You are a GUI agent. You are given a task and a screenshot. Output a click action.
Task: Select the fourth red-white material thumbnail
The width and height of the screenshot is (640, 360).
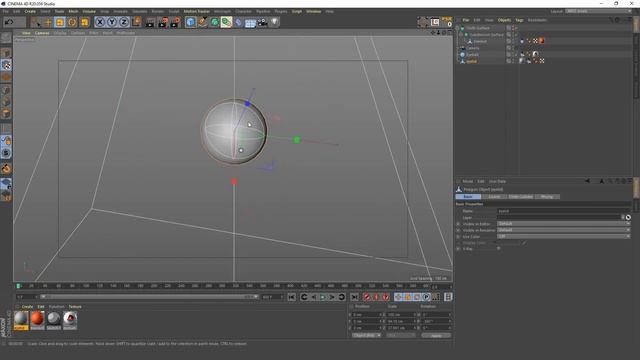click(x=70, y=320)
